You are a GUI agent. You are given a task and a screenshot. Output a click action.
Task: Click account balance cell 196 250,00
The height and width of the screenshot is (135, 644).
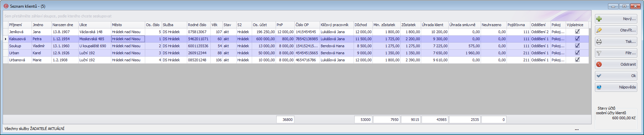[264, 32]
